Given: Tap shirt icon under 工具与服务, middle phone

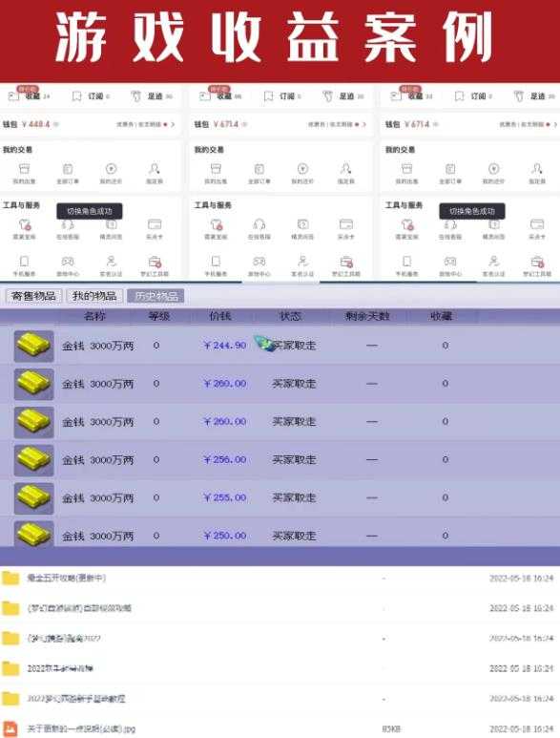Looking at the screenshot, I should click(x=217, y=224).
